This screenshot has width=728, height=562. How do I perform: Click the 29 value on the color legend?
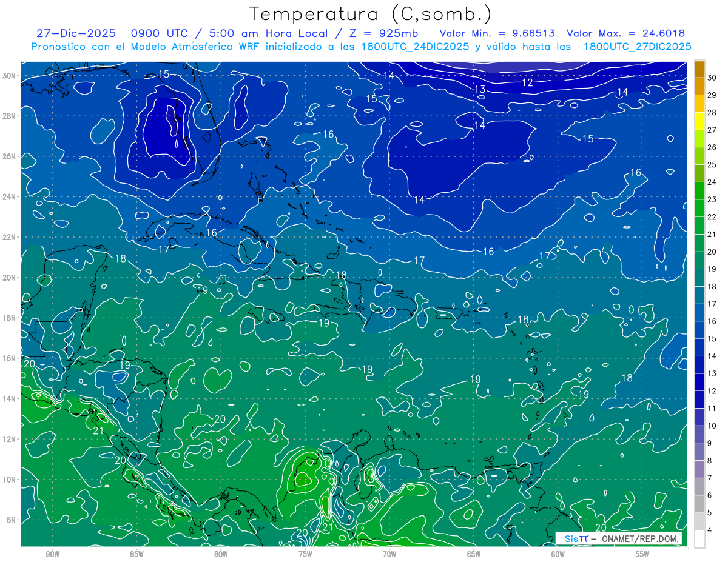click(712, 95)
